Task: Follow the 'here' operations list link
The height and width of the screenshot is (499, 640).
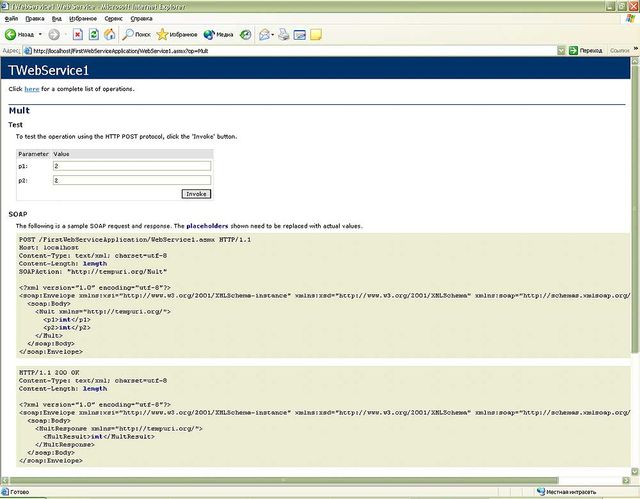Action: click(32, 89)
